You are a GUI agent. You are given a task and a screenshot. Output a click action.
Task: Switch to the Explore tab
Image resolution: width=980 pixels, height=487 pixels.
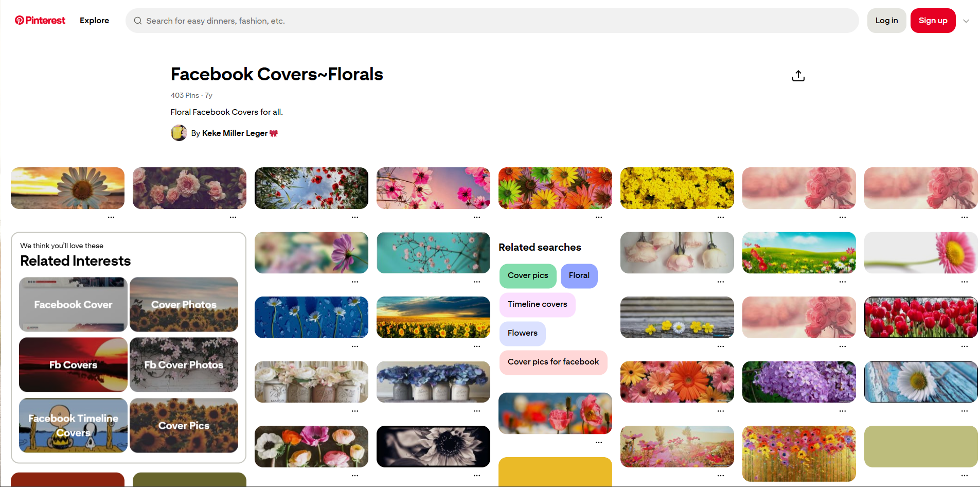tap(94, 20)
